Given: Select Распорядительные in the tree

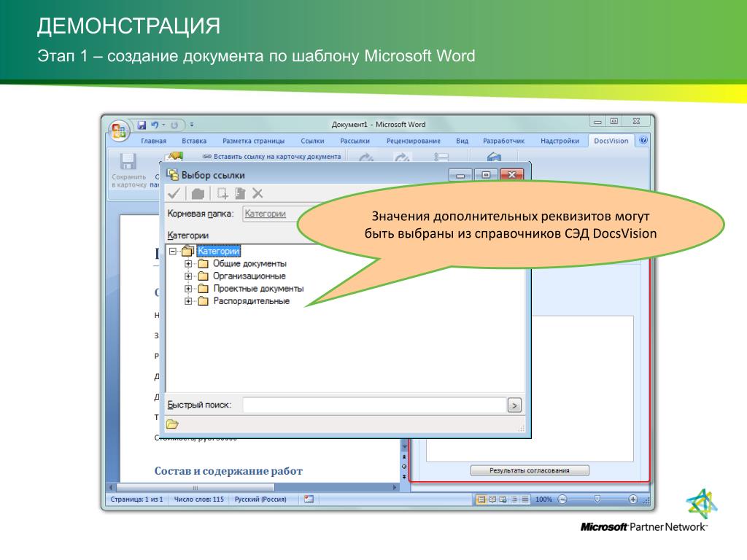Looking at the screenshot, I should 251,301.
